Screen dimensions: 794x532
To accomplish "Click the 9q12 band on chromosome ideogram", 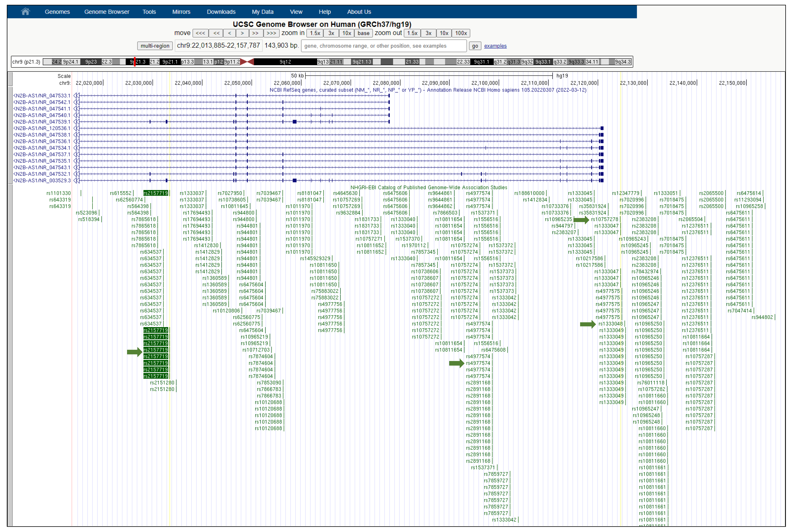I will pyautogui.click(x=285, y=62).
